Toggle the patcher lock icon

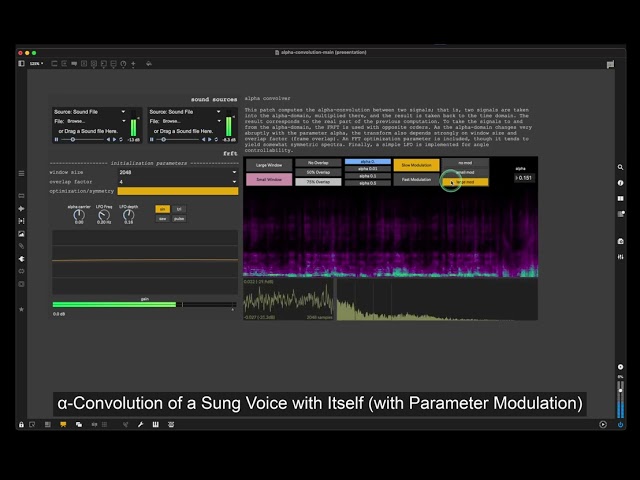(x=21, y=424)
